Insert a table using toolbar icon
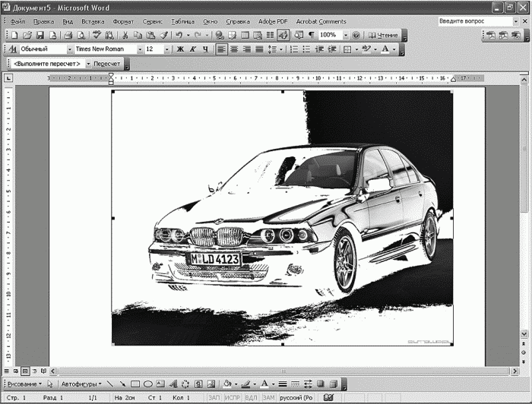Viewport: 532px width, 404px height. pos(245,35)
